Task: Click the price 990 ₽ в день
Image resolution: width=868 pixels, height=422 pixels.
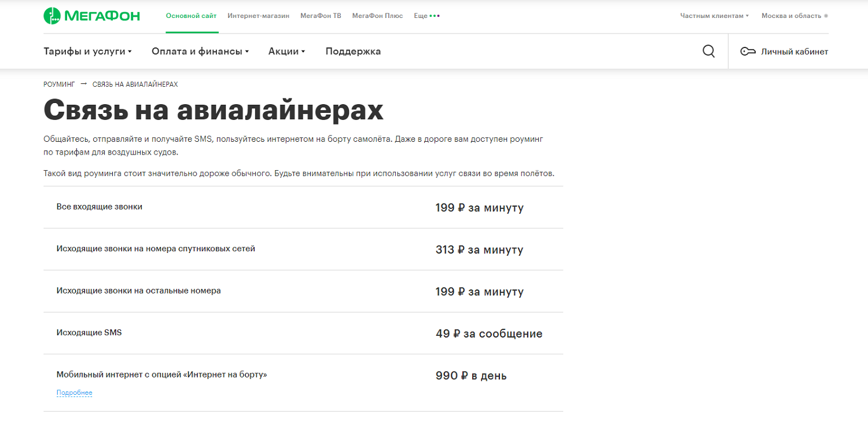Action: tap(471, 376)
